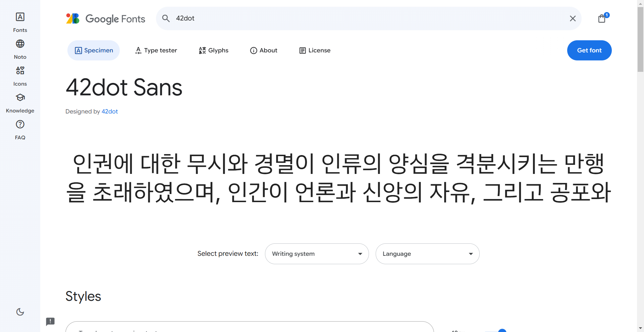The width and height of the screenshot is (644, 332).
Task: Switch to the Glyphs tab
Action: [x=214, y=50]
